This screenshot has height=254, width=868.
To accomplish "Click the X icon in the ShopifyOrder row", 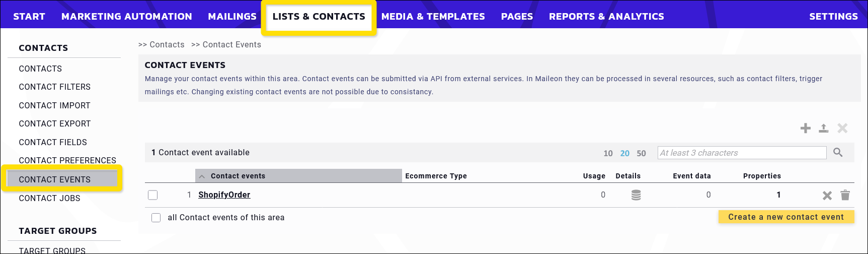I will [827, 195].
